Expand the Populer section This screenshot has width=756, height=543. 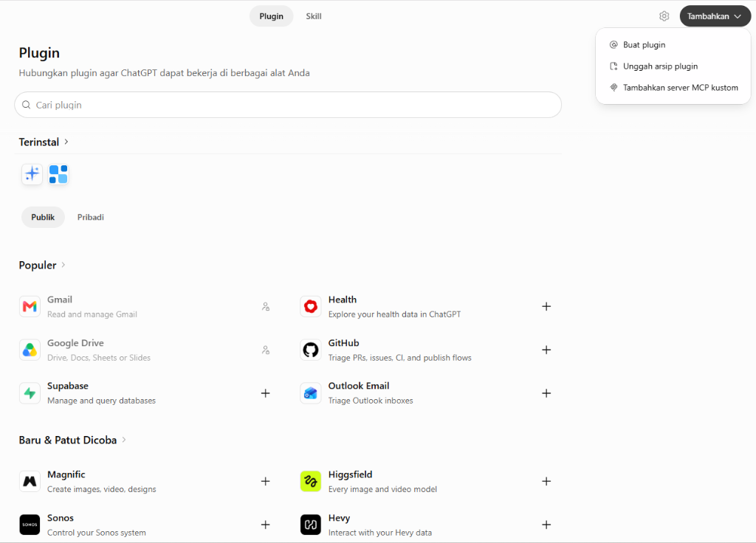click(42, 265)
